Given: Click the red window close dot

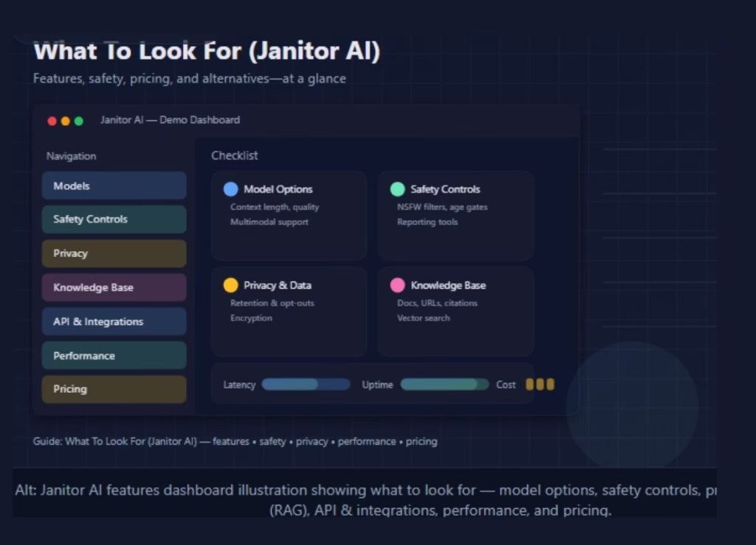Looking at the screenshot, I should 52,121.
